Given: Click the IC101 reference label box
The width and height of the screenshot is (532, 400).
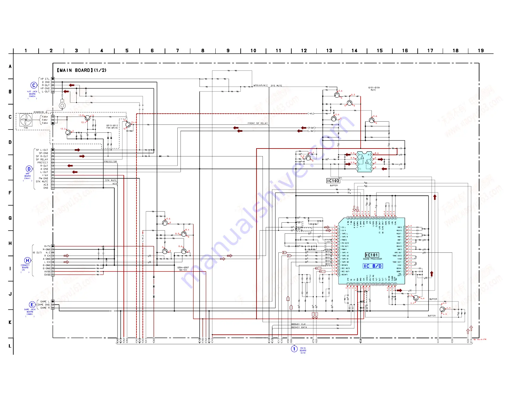Looking at the screenshot, I should tap(372, 255).
